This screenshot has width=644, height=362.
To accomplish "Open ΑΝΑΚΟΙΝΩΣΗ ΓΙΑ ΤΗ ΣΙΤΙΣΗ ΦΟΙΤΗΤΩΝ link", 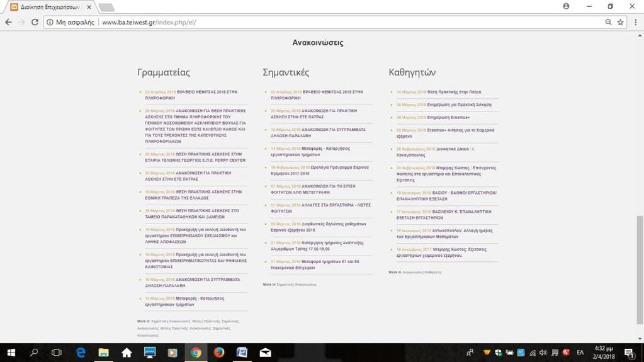I will (x=313, y=189).
